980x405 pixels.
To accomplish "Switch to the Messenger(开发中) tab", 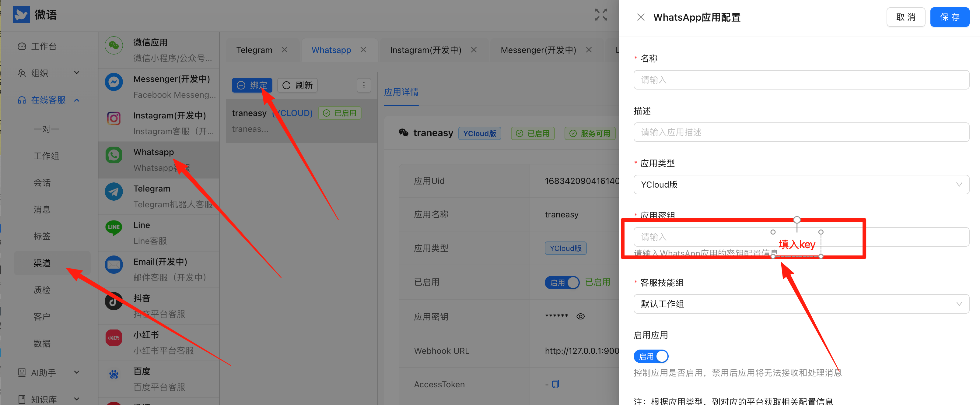I will click(x=538, y=50).
